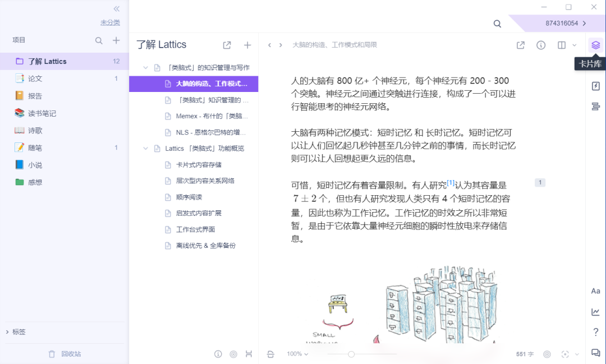This screenshot has height=364, width=606.
Task: Collapse the Lattics「类脑式」功能概览 tree node
Action: point(145,149)
